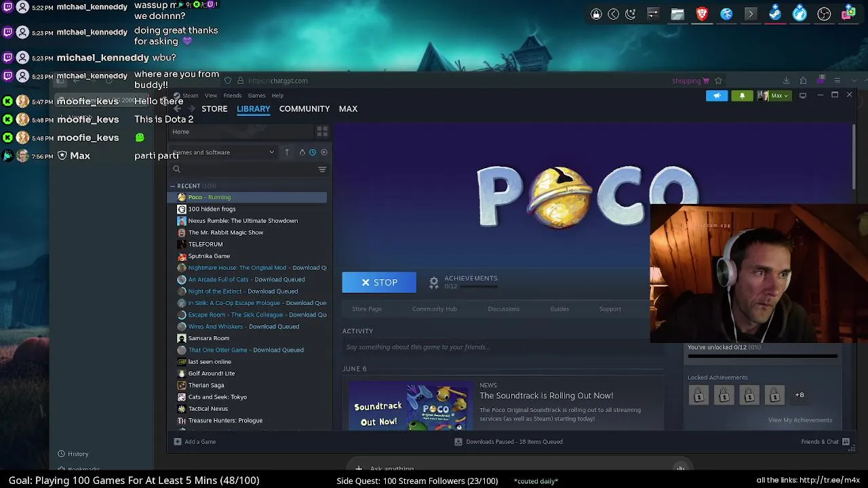Image resolution: width=868 pixels, height=488 pixels.
Task: Click the activity comment input field
Action: pos(502,347)
